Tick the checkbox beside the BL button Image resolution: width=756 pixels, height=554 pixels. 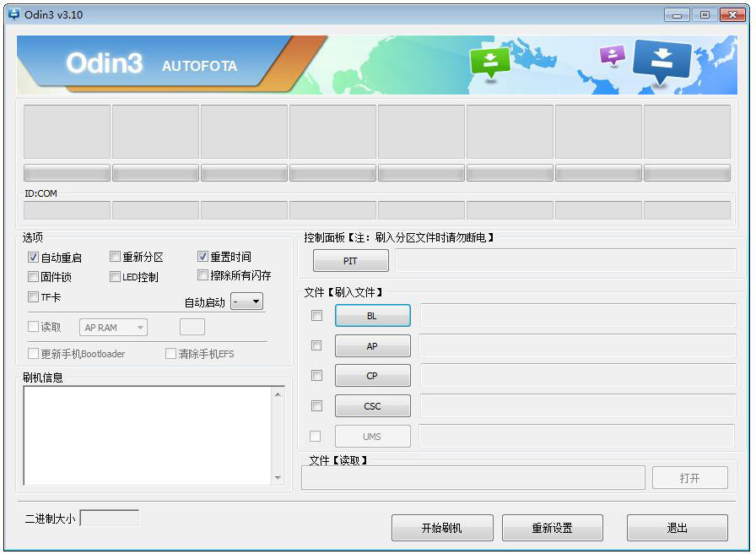pos(316,316)
